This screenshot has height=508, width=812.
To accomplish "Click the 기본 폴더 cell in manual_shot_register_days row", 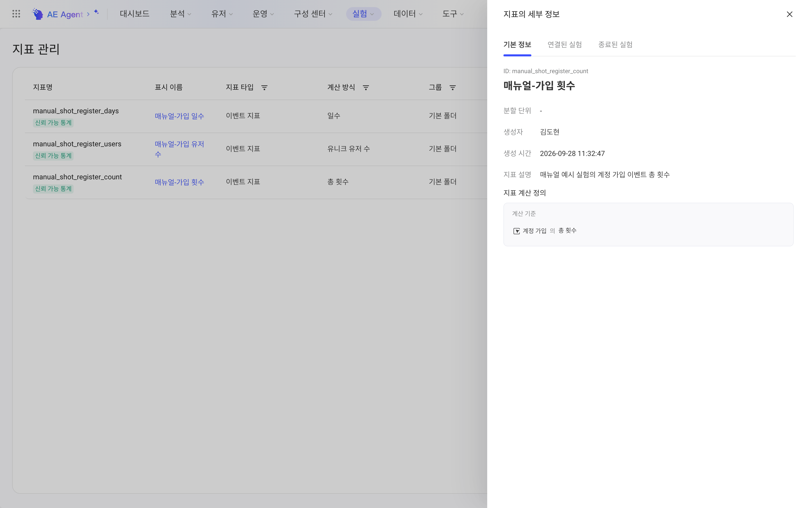I will (x=443, y=116).
